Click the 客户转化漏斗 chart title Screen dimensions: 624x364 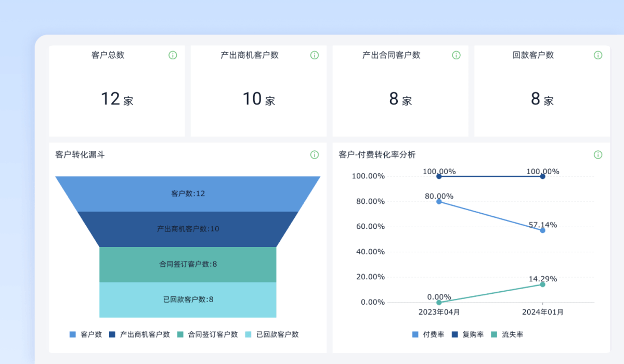80,154
